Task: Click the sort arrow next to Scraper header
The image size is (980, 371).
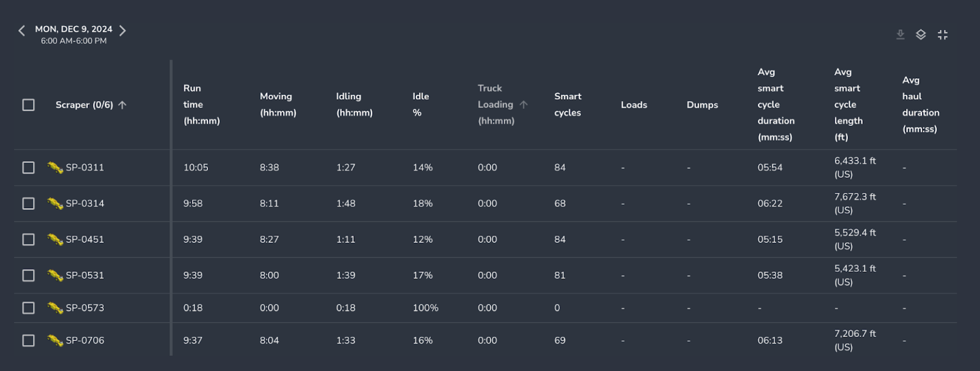Action: [x=122, y=105]
